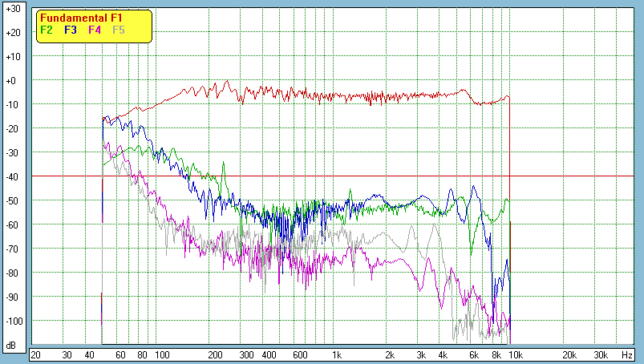Image resolution: width=644 pixels, height=364 pixels.
Task: Click the 100 frequency axis label
Action: pos(162,354)
